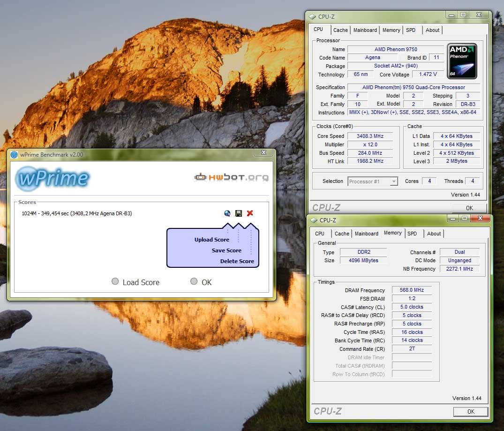Open Mainboard tab in top CPU-Z window
The image size is (504, 431).
tap(365, 30)
